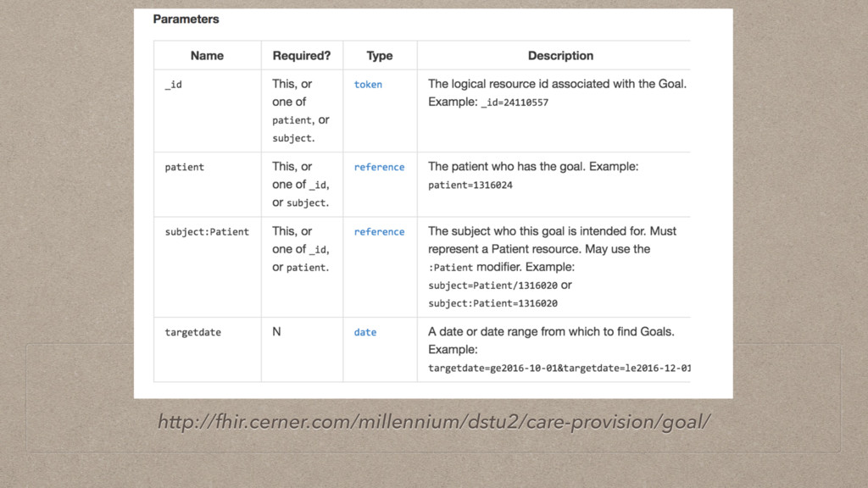Viewport: 868px width, 488px height.
Task: Click the Type column header
Action: point(380,56)
